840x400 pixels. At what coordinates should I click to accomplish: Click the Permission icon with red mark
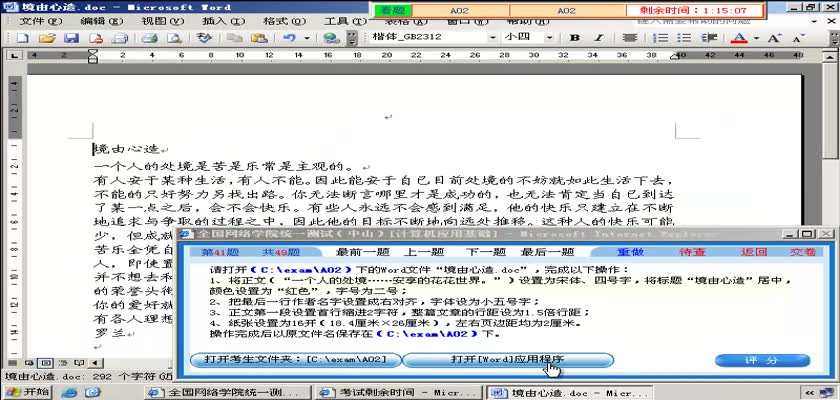pos(95,38)
